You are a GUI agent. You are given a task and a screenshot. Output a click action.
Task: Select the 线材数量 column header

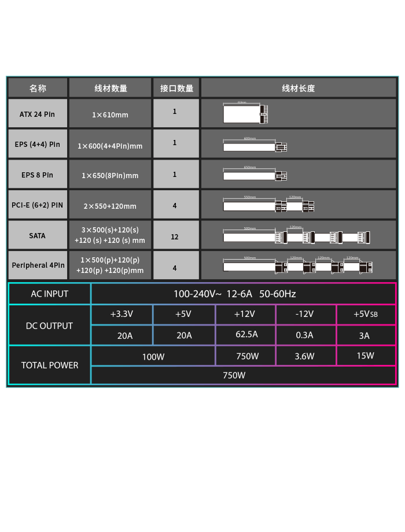(x=110, y=88)
